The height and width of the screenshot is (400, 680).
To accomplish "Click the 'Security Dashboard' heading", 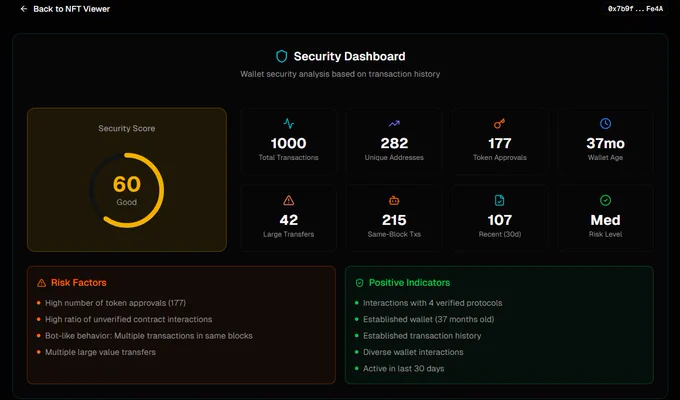I will 350,56.
